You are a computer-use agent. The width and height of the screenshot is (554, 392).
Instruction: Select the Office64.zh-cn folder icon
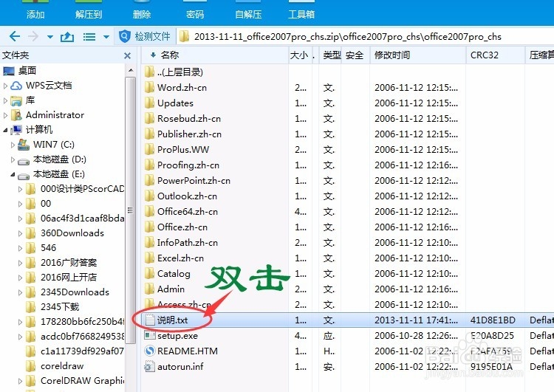pyautogui.click(x=149, y=212)
